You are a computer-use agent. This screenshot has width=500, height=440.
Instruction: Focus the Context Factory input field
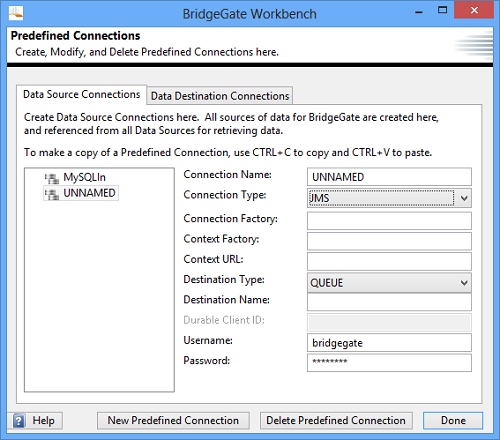click(x=389, y=241)
